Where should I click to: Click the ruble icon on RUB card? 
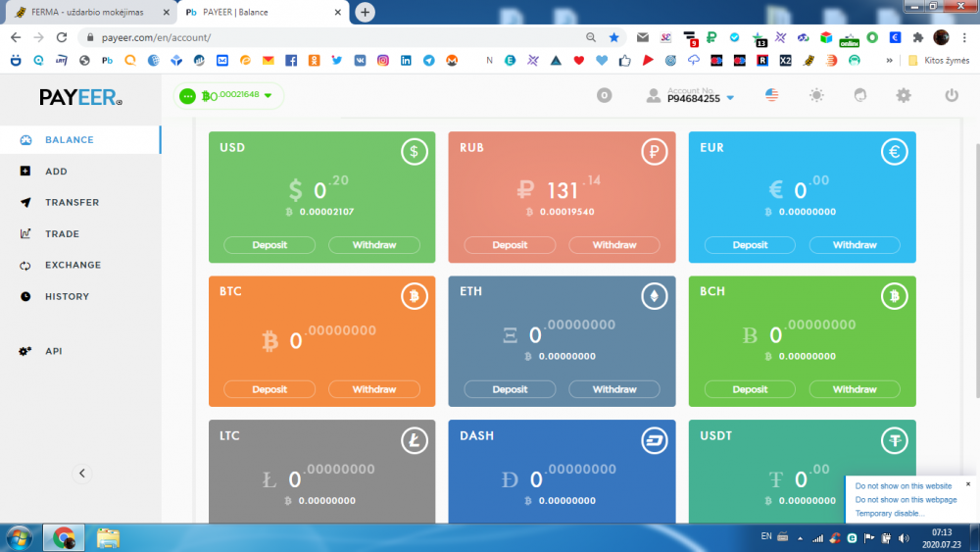654,151
